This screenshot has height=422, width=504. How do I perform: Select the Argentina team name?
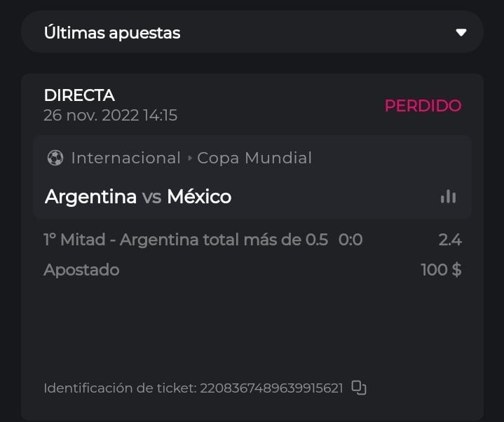[90, 197]
